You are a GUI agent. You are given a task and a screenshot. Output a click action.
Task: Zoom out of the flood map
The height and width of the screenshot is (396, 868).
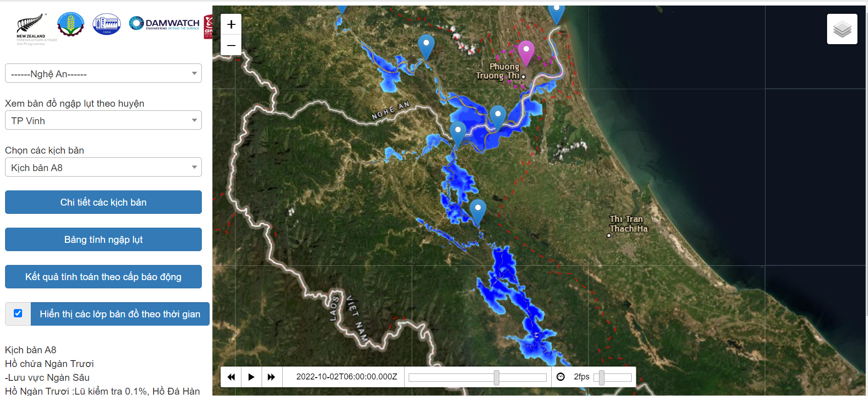coord(231,45)
